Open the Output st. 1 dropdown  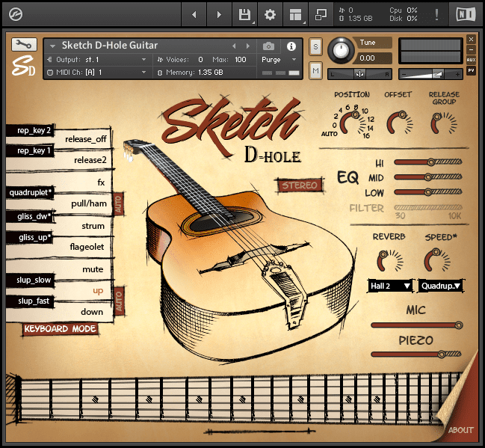pos(98,59)
